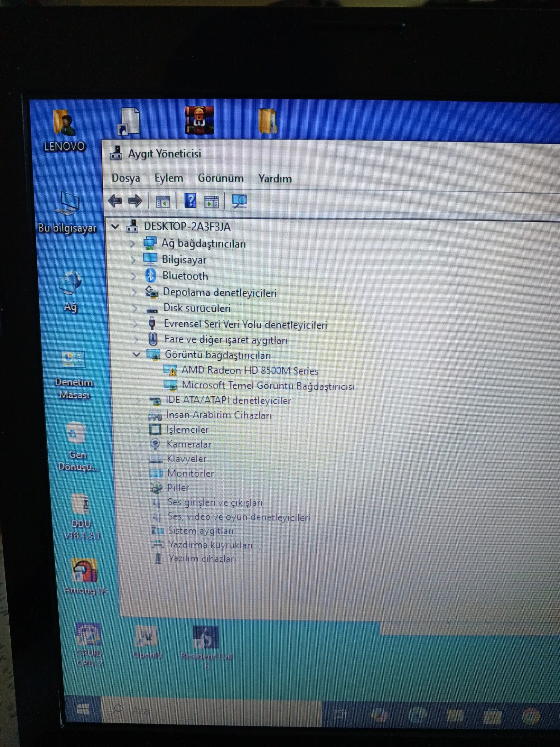Select the Among Us desktop shortcut
Image resolution: width=560 pixels, height=747 pixels.
click(86, 577)
